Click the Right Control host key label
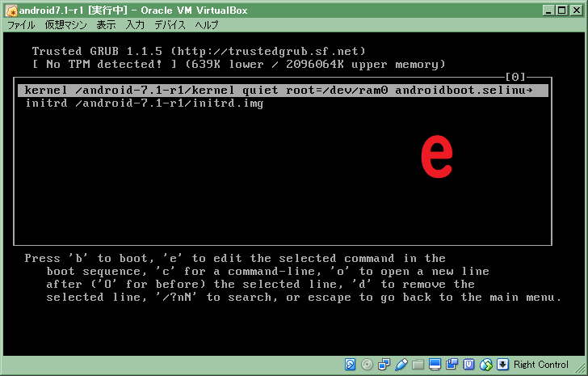 click(x=541, y=365)
